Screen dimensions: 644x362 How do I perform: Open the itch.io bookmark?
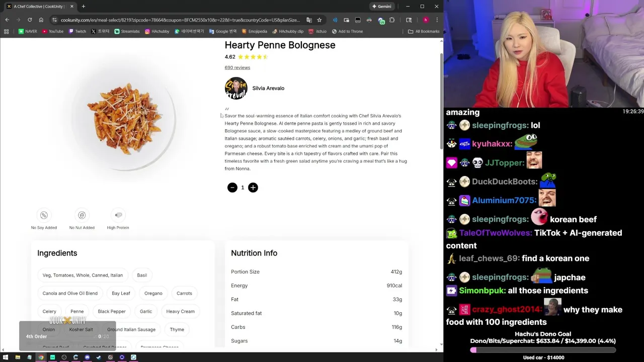coord(317,31)
